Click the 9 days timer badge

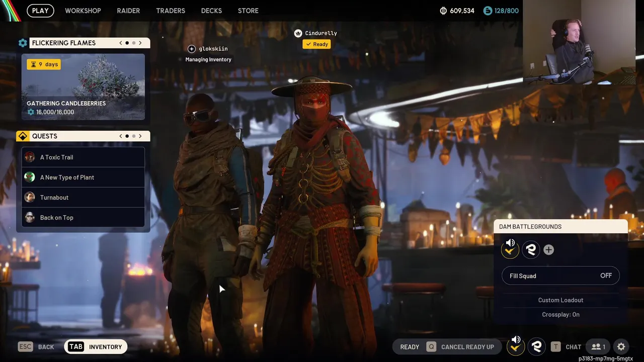[x=44, y=64]
